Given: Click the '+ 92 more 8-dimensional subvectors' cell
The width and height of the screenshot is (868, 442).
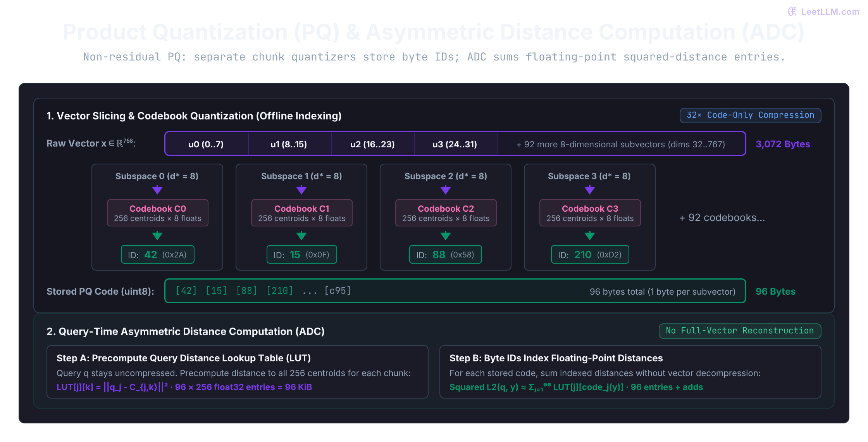Looking at the screenshot, I should tap(621, 144).
